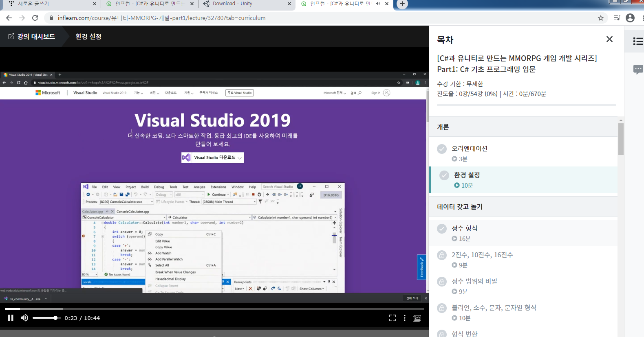Click play icon beside 10분 duration
The width and height of the screenshot is (644, 337).
click(x=457, y=185)
